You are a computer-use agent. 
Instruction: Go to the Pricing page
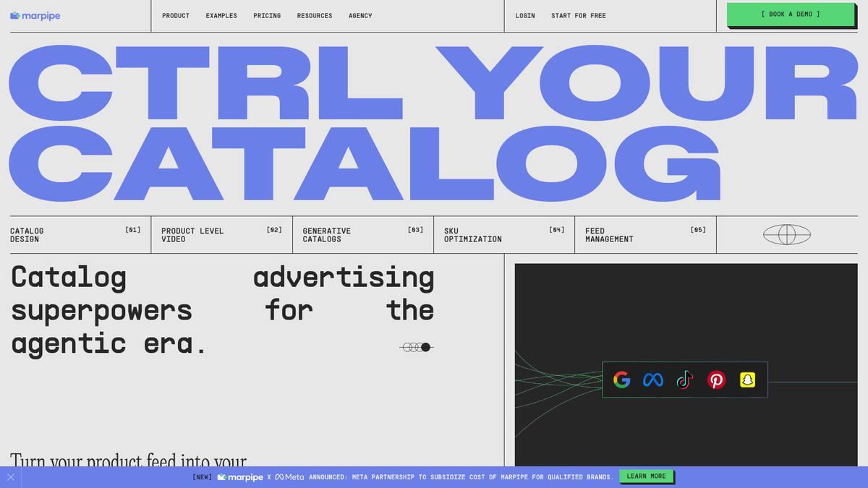(x=267, y=15)
